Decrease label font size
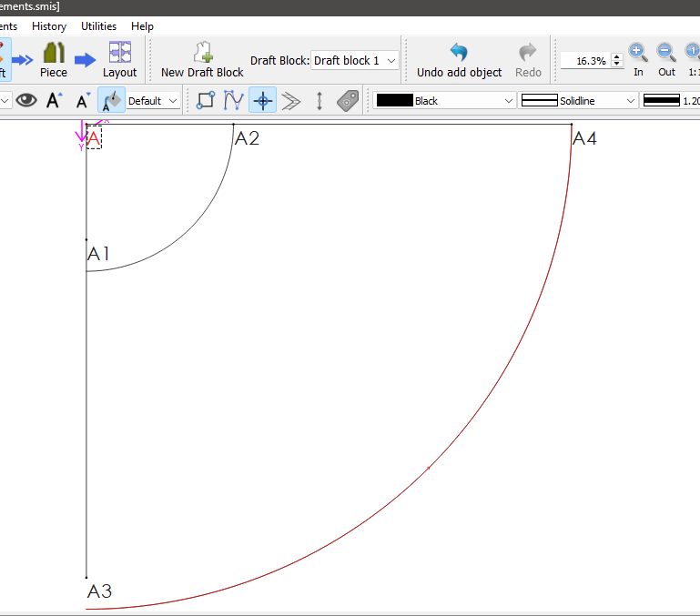Screen dimensions: 700x616 point(83,100)
